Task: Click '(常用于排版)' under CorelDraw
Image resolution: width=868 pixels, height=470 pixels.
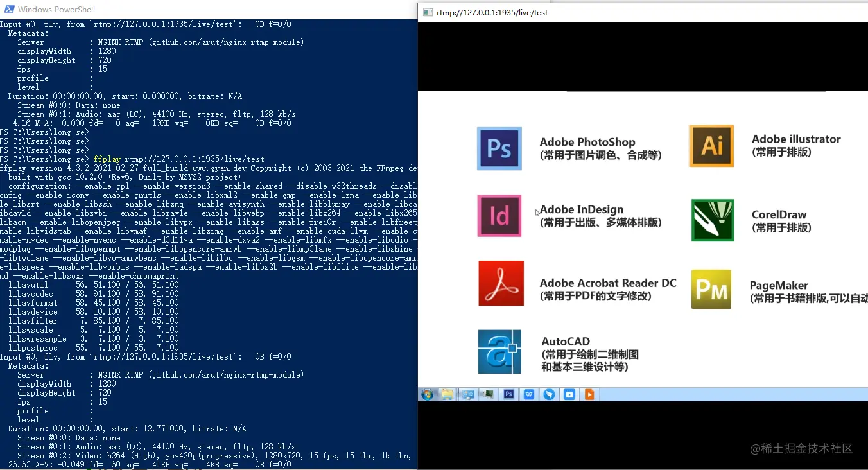Action: (x=782, y=227)
